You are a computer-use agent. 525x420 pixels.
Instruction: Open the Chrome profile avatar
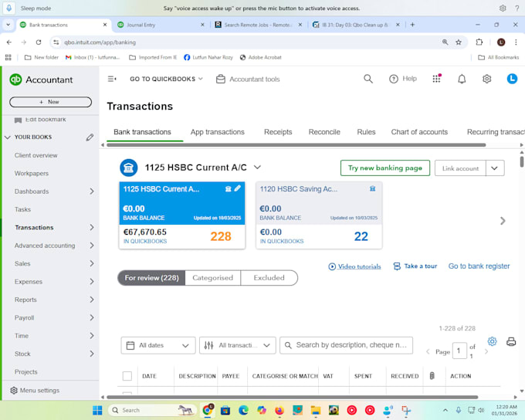501,42
